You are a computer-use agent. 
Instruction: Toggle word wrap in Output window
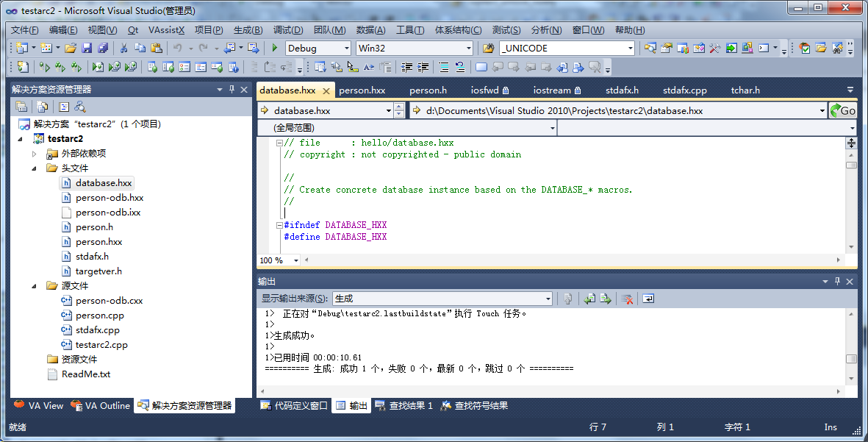648,299
